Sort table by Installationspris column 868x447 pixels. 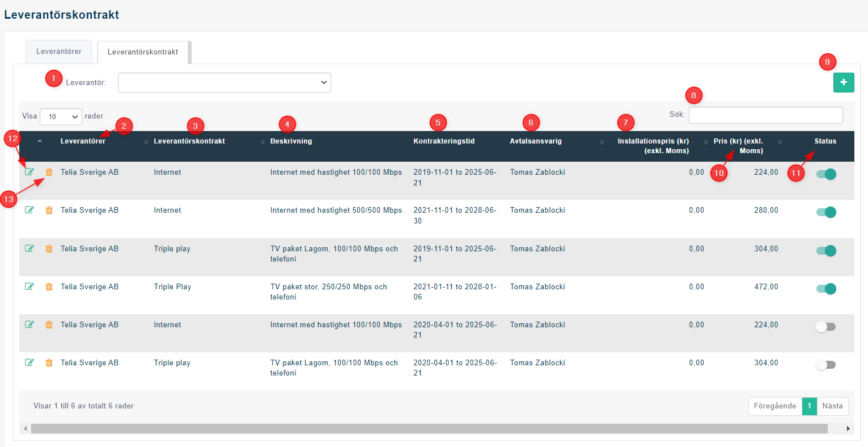point(653,146)
